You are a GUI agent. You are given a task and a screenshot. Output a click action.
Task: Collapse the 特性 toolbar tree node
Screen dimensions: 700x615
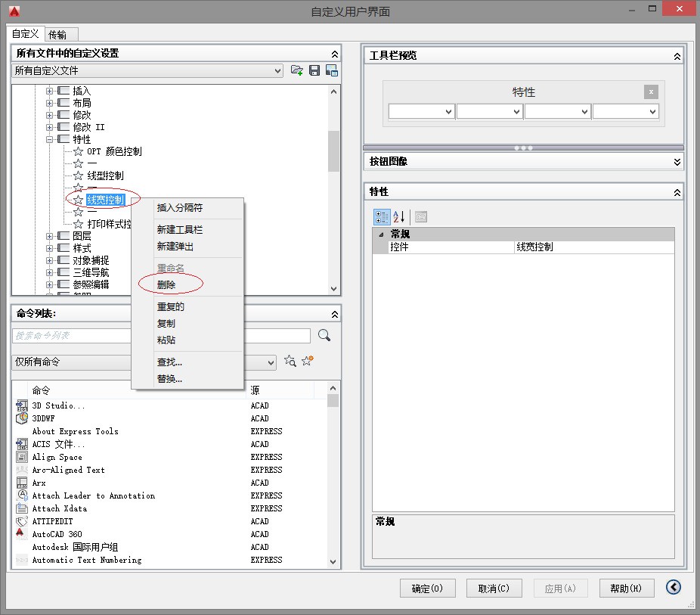(x=51, y=139)
